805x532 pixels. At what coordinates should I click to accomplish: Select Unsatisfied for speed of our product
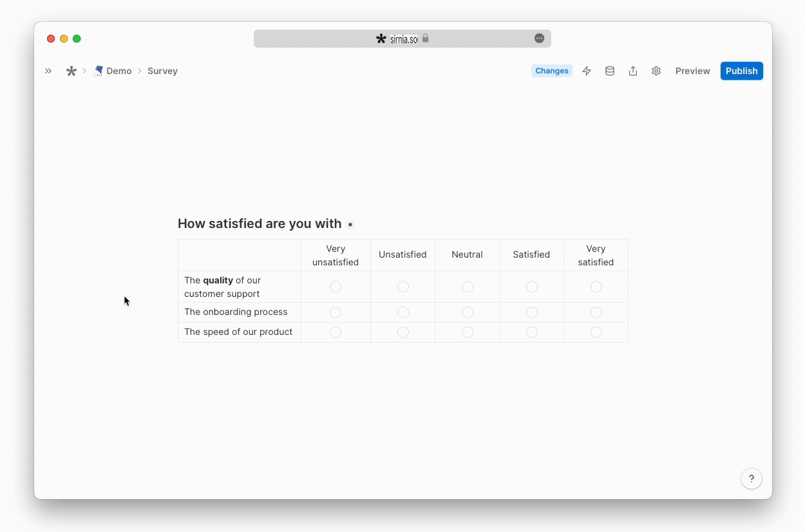tap(403, 332)
